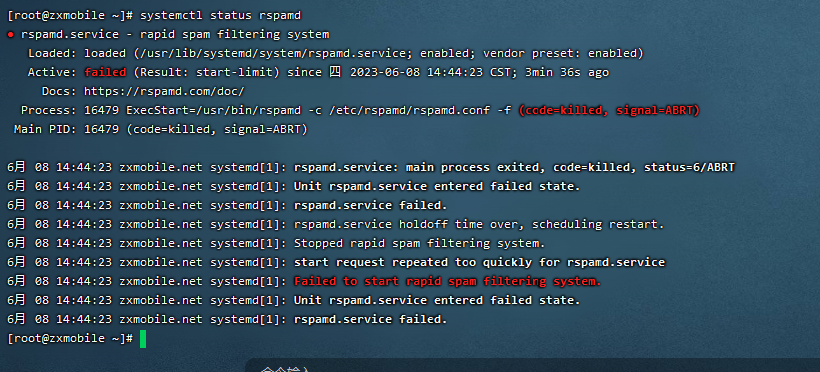Click the 'status=6/ABRT' log text
This screenshot has height=372, width=820.
(689, 167)
